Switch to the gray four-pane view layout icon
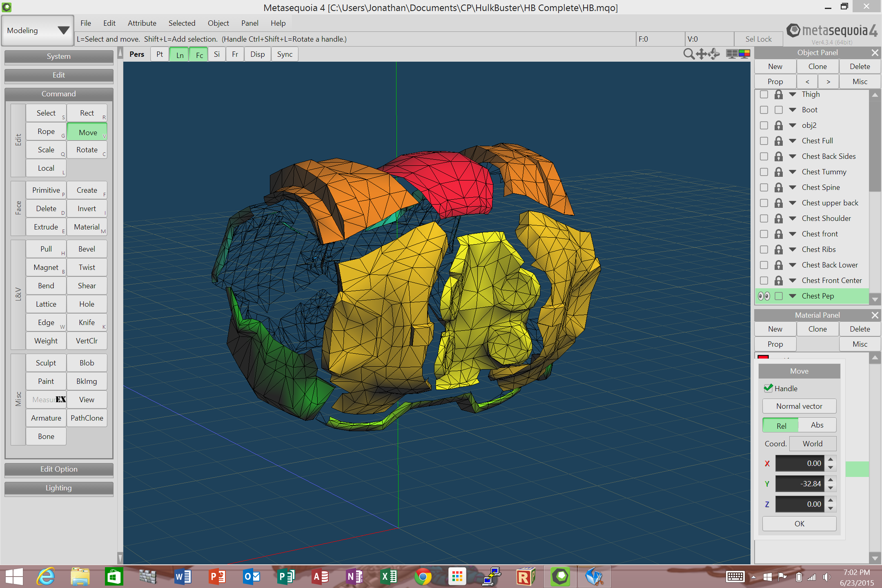 (x=732, y=54)
